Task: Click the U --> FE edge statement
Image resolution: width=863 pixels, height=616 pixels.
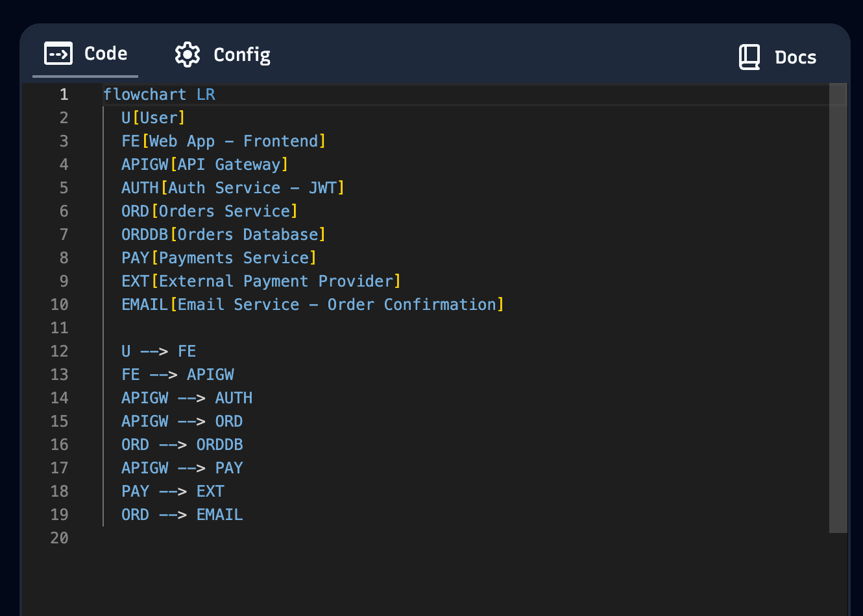Action: 159,351
